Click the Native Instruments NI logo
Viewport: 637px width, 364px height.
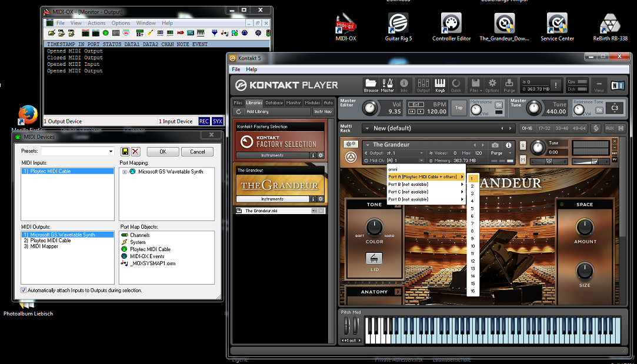point(618,85)
